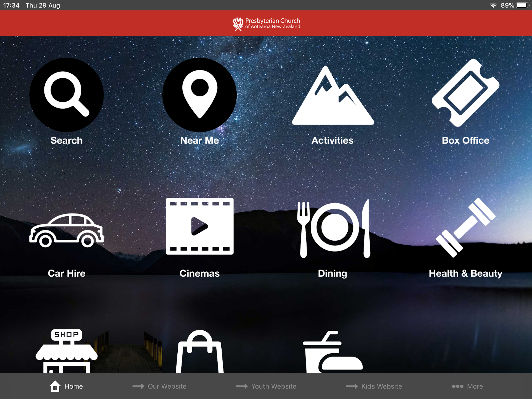The image size is (532, 399).
Task: Tap the Search magnifying glass icon
Action: (x=67, y=94)
